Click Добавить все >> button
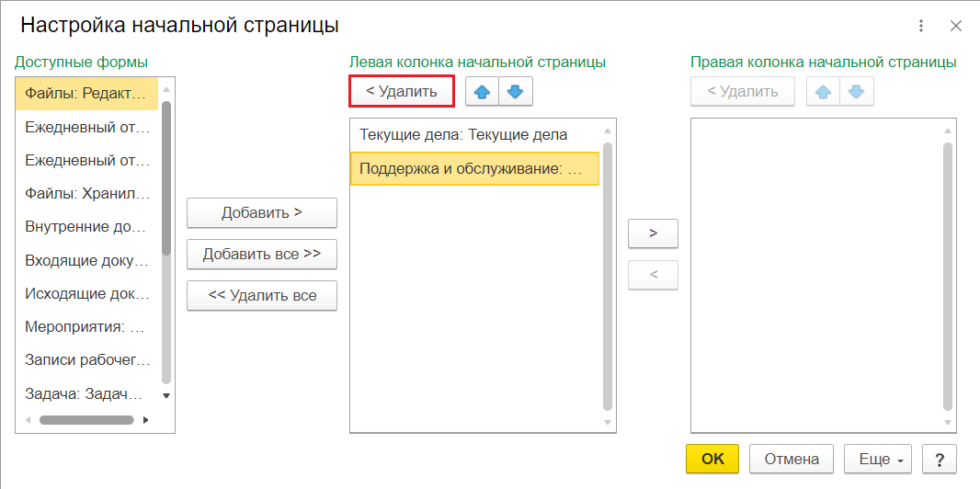This screenshot has height=489, width=980. tap(262, 255)
